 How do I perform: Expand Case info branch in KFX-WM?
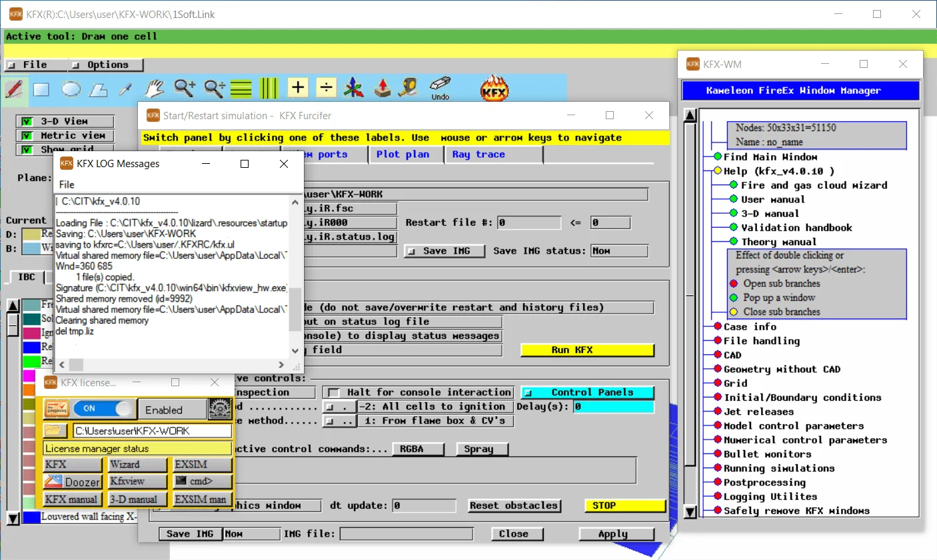point(718,326)
